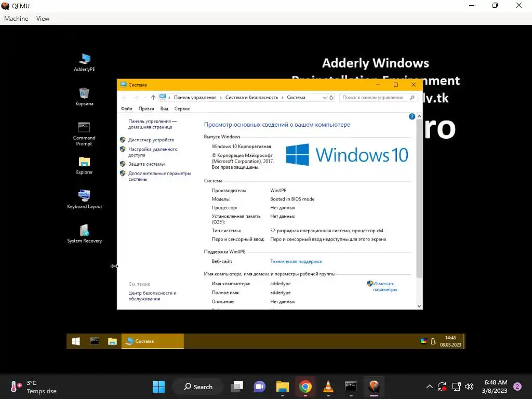Image resolution: width=532 pixels, height=399 pixels.
Task: Expand the address bar history dropdown
Action: coord(325,97)
